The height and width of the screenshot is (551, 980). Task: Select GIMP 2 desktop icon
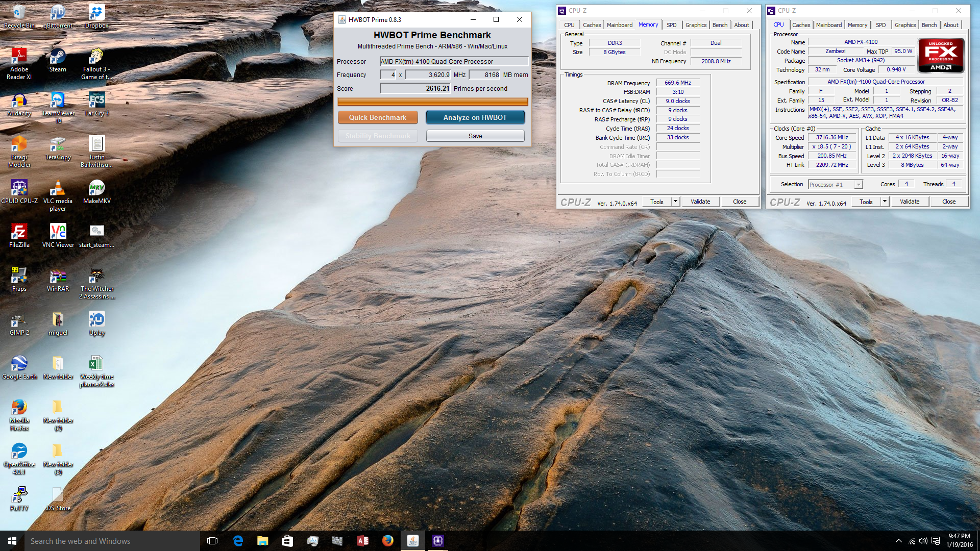pos(19,323)
